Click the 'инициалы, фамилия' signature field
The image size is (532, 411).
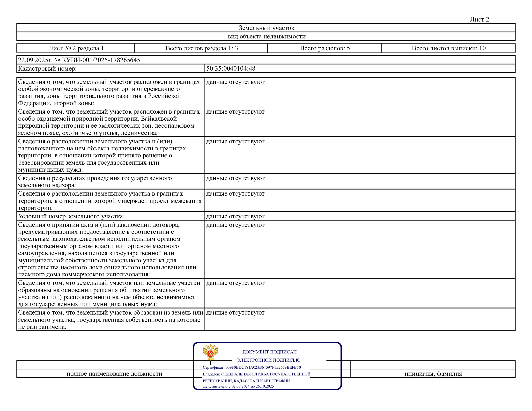tap(433, 374)
